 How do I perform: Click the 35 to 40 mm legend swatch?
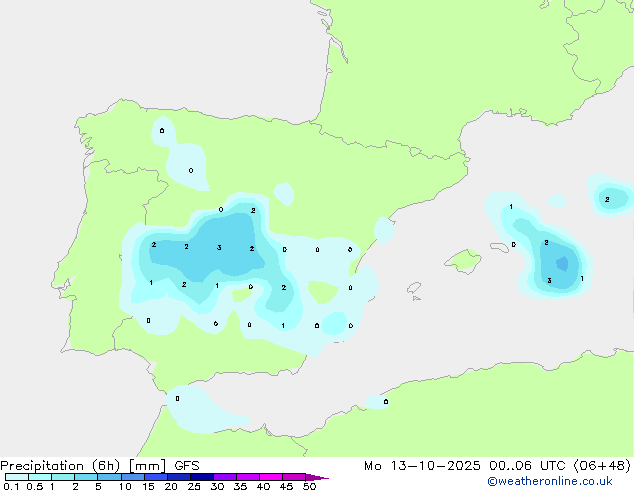pos(248,477)
